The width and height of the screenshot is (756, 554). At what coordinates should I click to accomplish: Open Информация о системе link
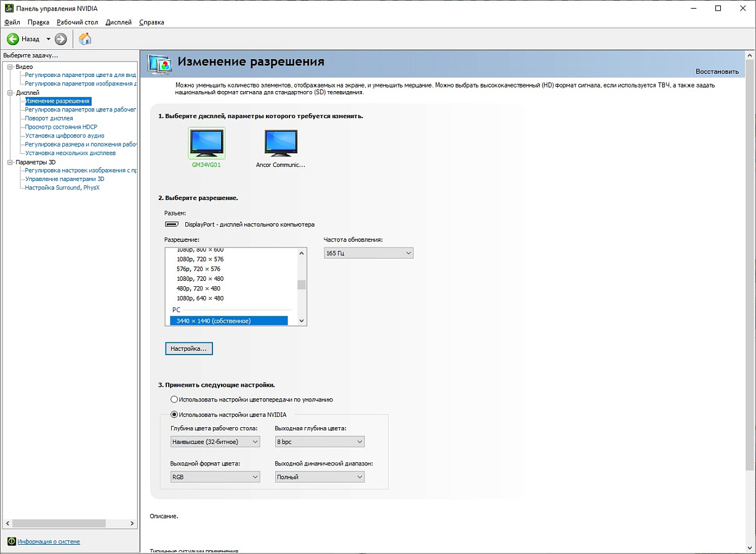coord(49,542)
